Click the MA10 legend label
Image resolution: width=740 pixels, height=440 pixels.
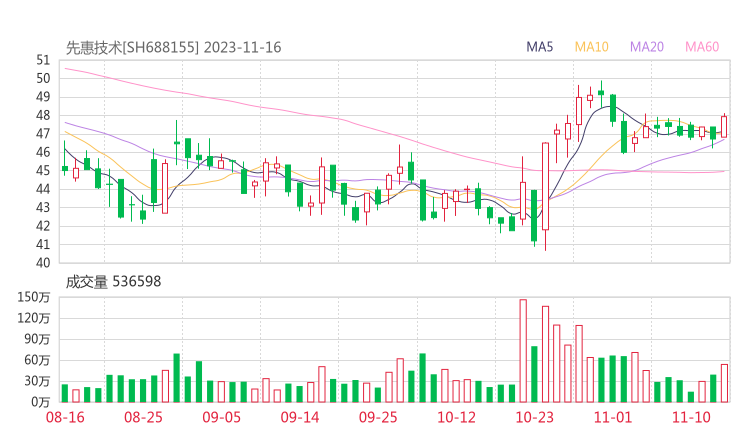pyautogui.click(x=591, y=47)
